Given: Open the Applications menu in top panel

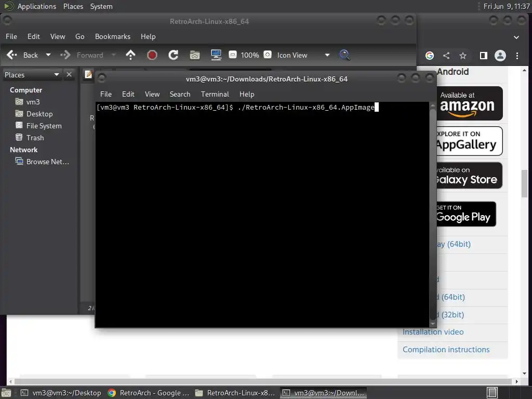Looking at the screenshot, I should tap(37, 6).
